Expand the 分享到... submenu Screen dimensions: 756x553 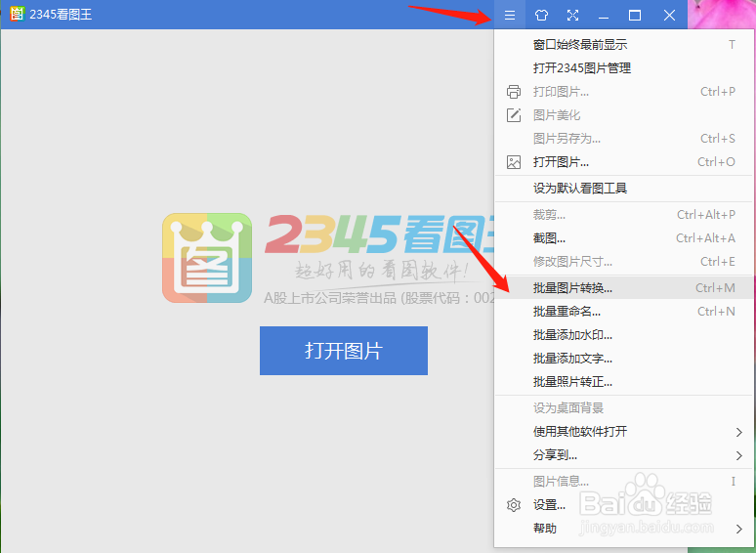[624, 454]
